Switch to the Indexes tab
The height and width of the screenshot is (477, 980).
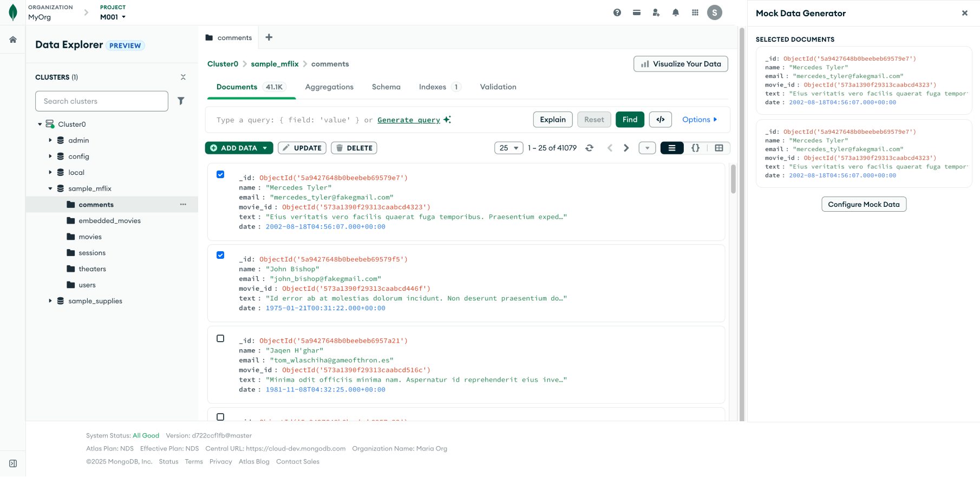tap(440, 87)
